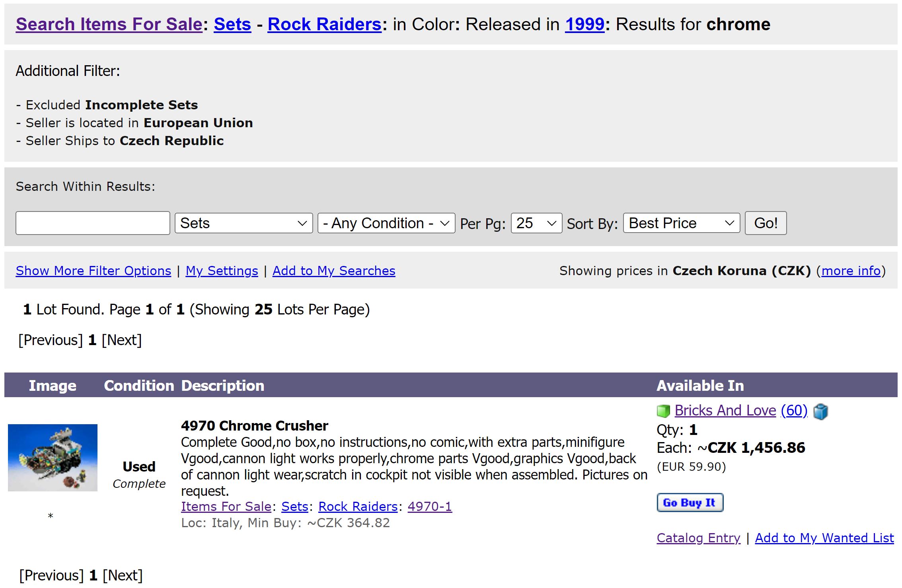Open the Sets breadcrumb link in the header
902x588 pixels.
point(232,24)
